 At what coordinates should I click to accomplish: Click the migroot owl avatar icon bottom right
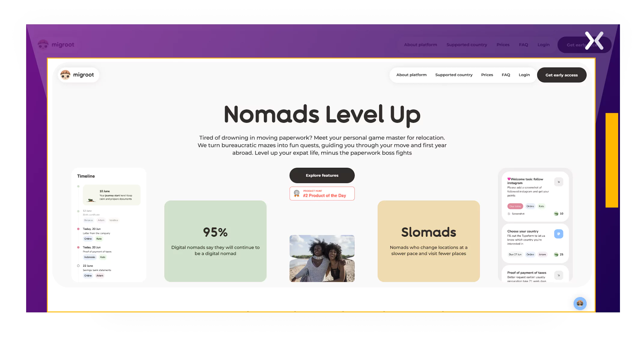coord(580,303)
